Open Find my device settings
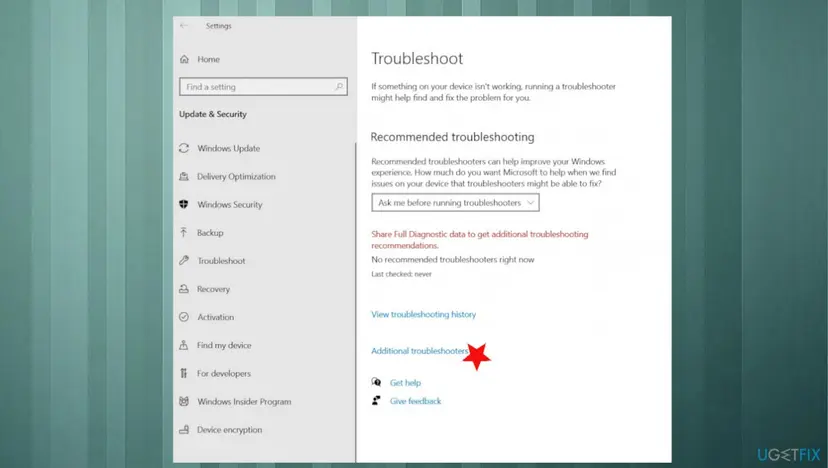 point(224,345)
